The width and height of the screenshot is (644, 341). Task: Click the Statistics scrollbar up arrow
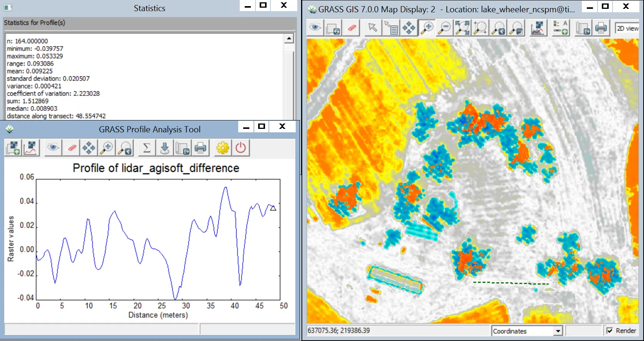(289, 38)
